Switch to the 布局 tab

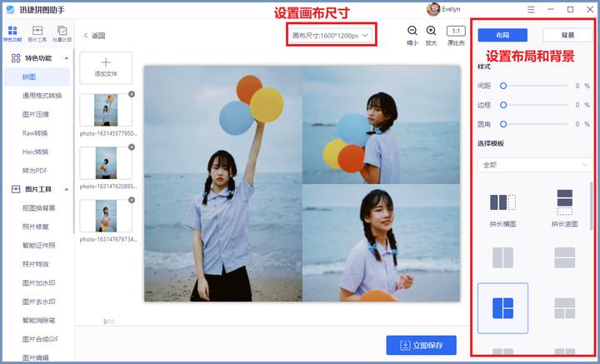(x=502, y=35)
